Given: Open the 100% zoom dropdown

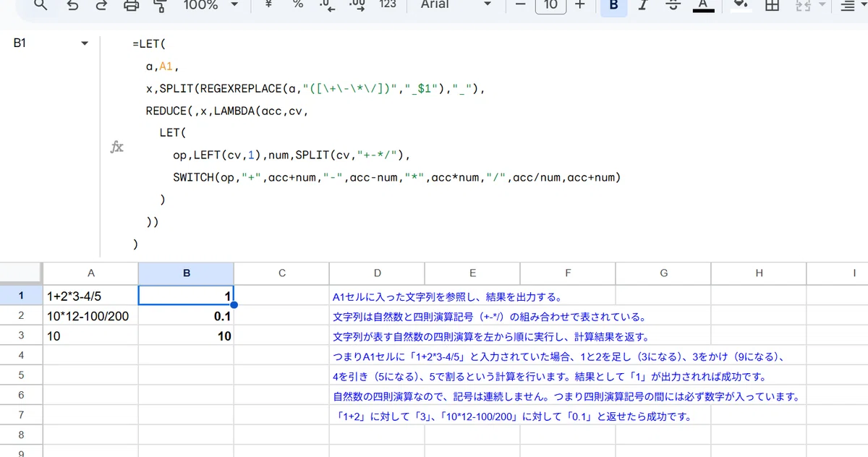Looking at the screenshot, I should [210, 4].
